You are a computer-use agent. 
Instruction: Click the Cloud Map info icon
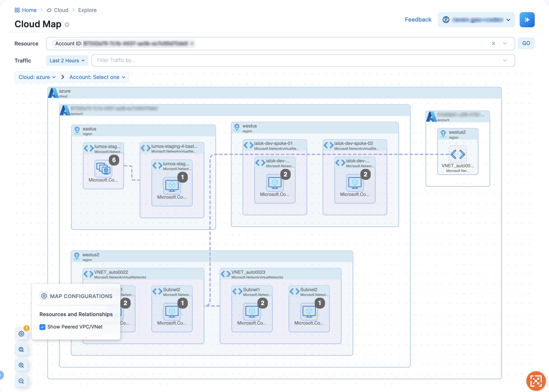[x=67, y=25]
